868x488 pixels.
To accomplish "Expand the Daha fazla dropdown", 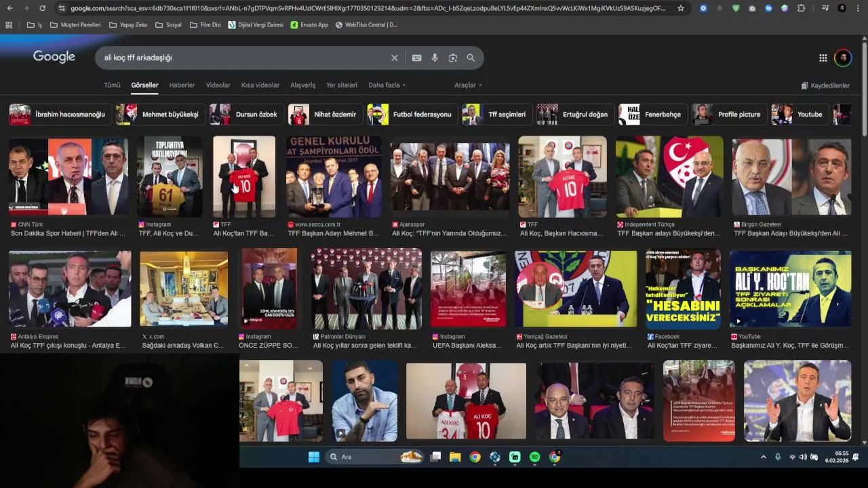I will 387,85.
